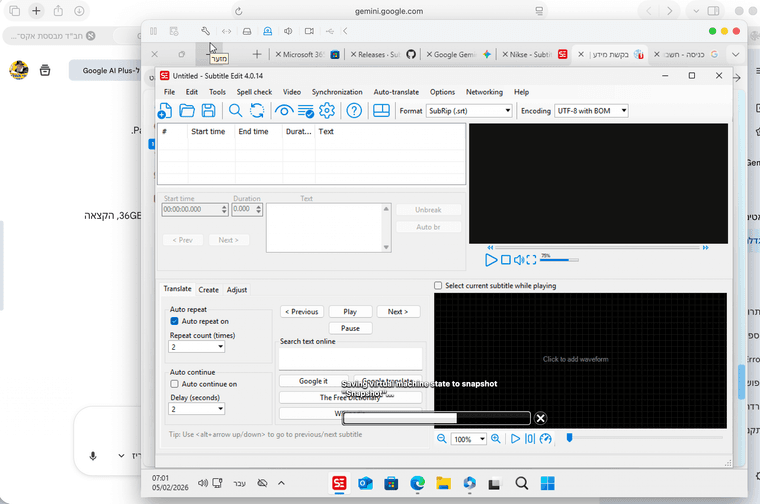Viewport: 760px width, 504px height.
Task: Enable the Auto continue on checkbox
Action: [x=175, y=384]
